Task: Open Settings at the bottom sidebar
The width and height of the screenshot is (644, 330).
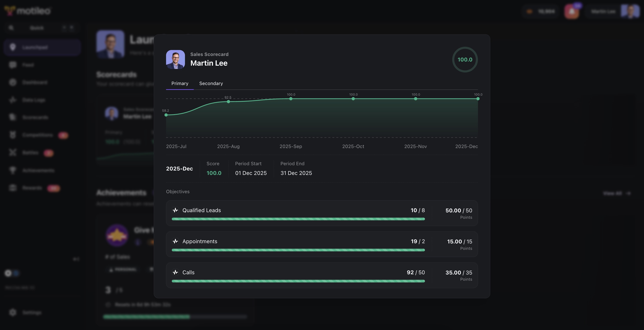Action: click(x=32, y=312)
